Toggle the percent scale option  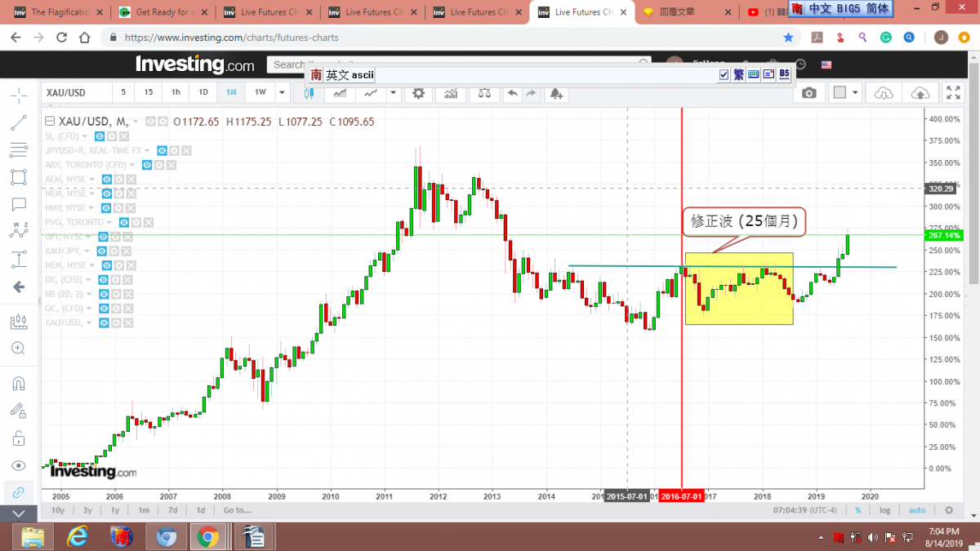point(857,510)
